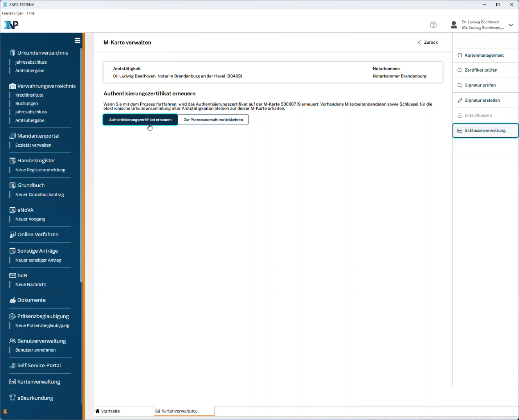Click the help question mark icon
519x420 pixels.
433,25
